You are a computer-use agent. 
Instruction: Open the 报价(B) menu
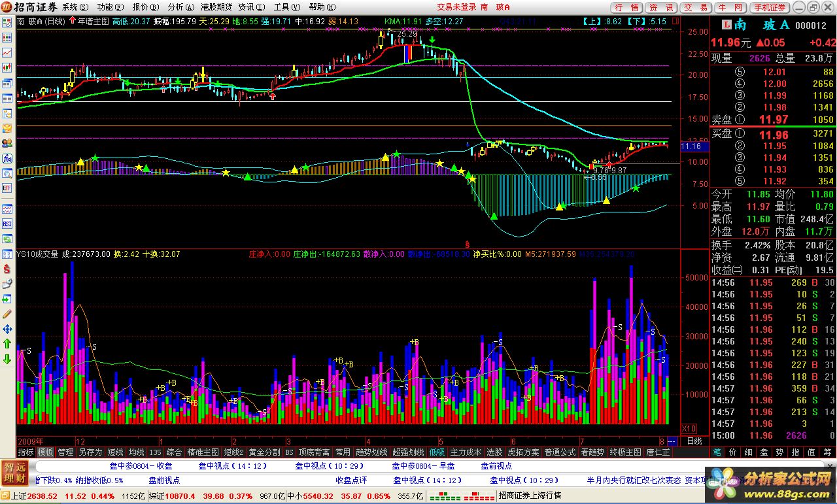[x=145, y=7]
